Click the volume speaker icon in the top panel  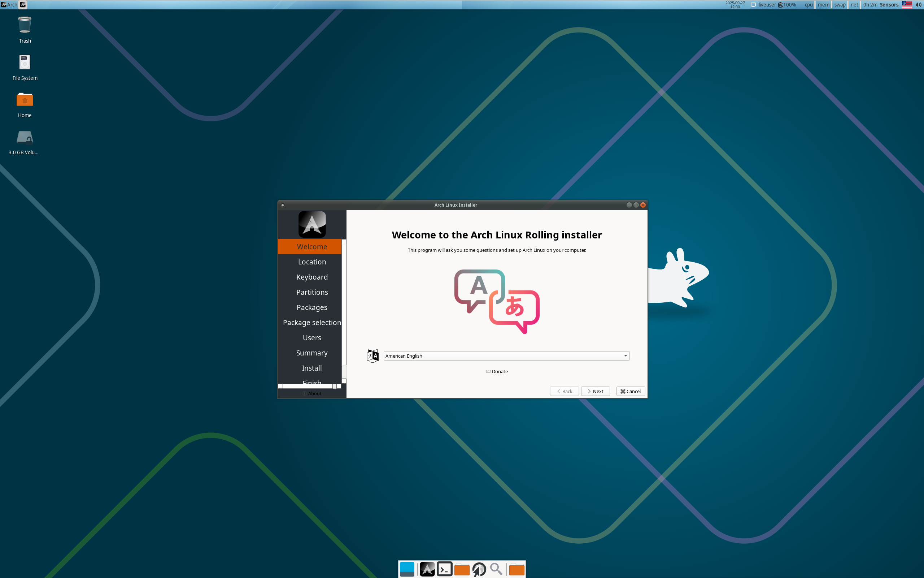(x=918, y=5)
